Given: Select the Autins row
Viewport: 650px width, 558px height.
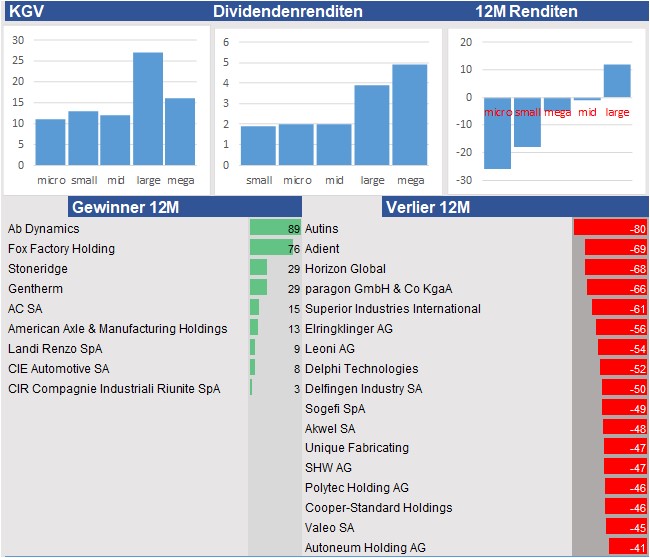Looking at the screenshot, I should tap(476, 228).
